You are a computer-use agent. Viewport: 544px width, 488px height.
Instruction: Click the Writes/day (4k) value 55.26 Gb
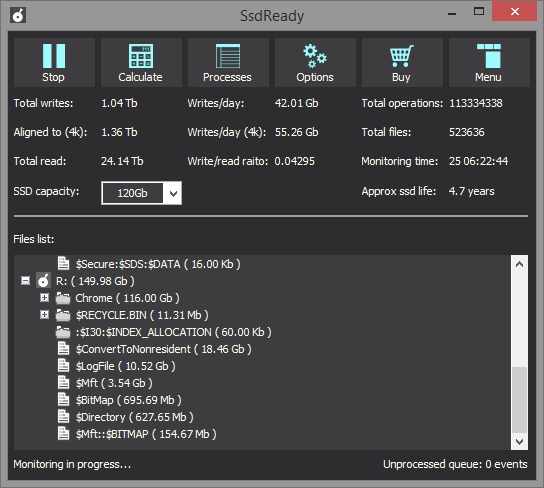(x=297, y=132)
